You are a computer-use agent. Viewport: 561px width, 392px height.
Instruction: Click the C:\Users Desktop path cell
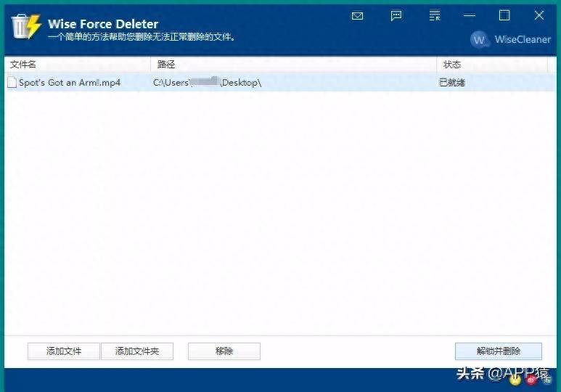[207, 83]
